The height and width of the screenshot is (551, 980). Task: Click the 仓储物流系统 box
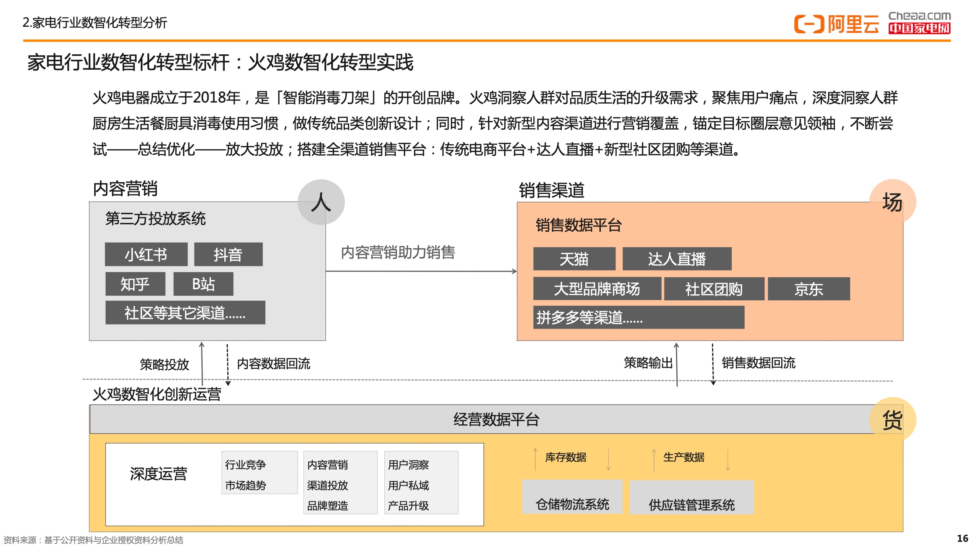(x=572, y=497)
